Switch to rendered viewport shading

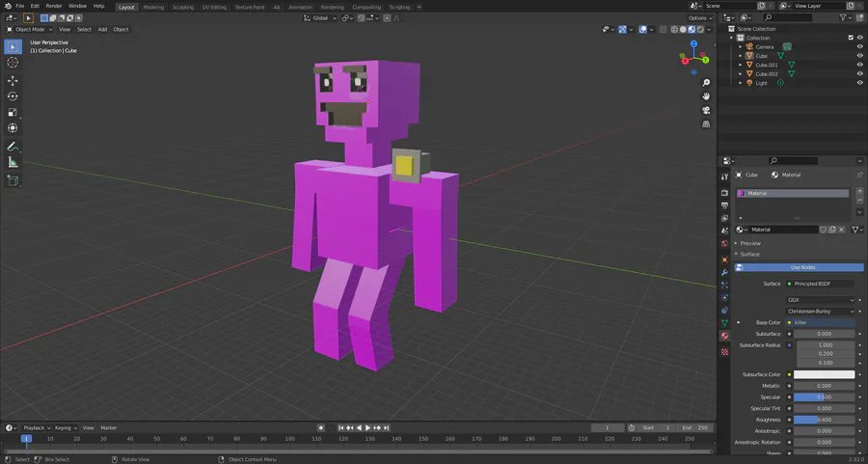pos(700,29)
